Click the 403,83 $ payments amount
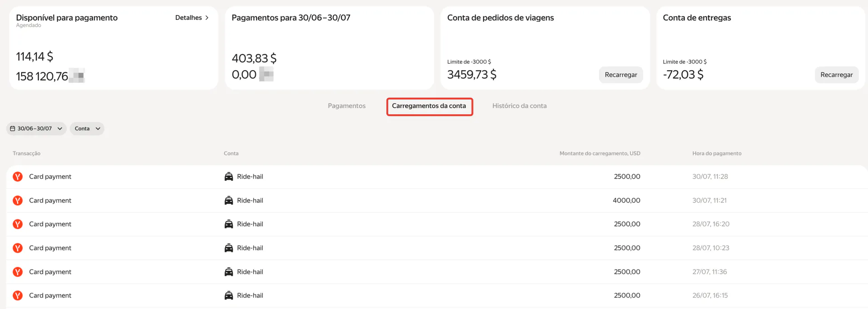868x309 pixels. point(254,58)
